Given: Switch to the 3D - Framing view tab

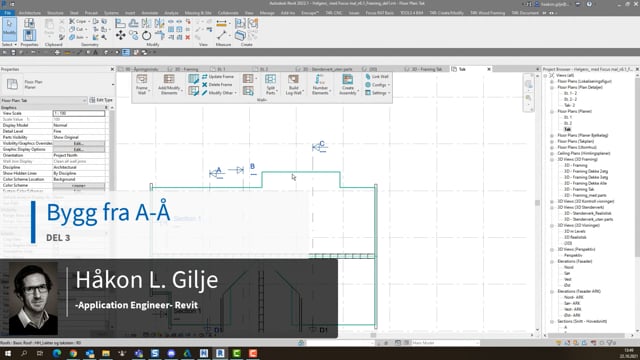Looking at the screenshot, I should [186, 69].
